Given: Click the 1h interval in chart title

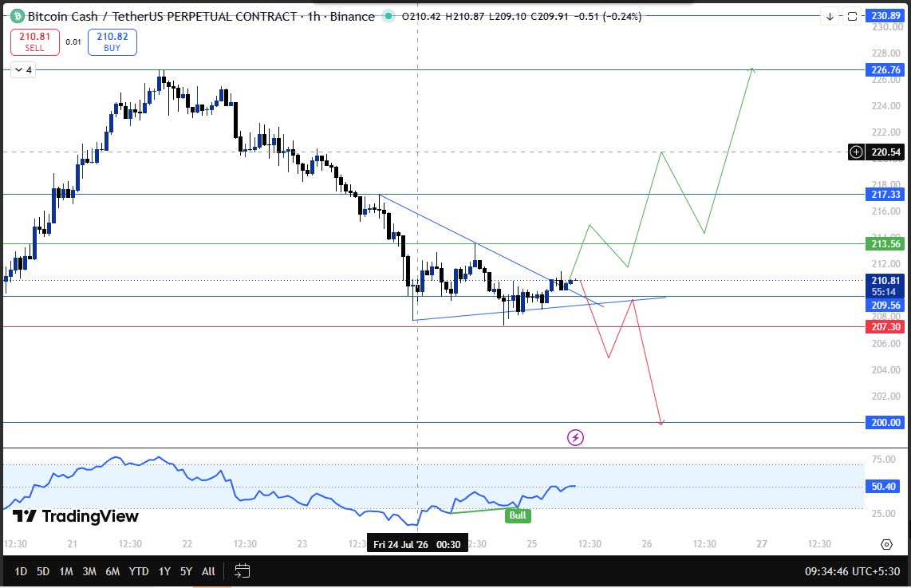Looking at the screenshot, I should pyautogui.click(x=314, y=16).
